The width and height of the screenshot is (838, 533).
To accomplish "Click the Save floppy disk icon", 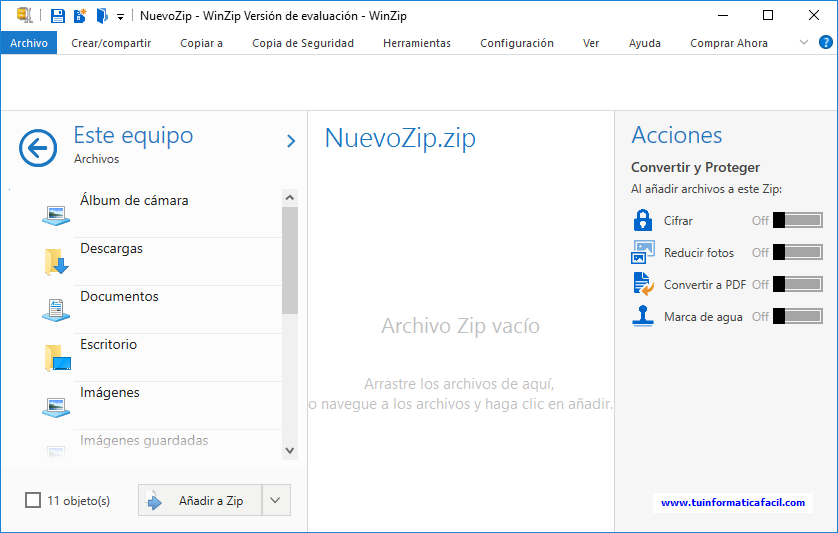I will coord(58,16).
